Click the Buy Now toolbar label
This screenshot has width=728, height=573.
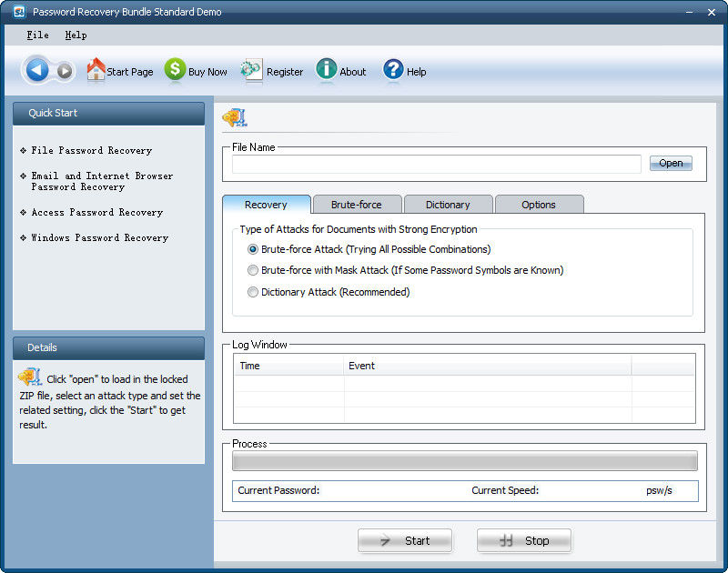click(207, 72)
